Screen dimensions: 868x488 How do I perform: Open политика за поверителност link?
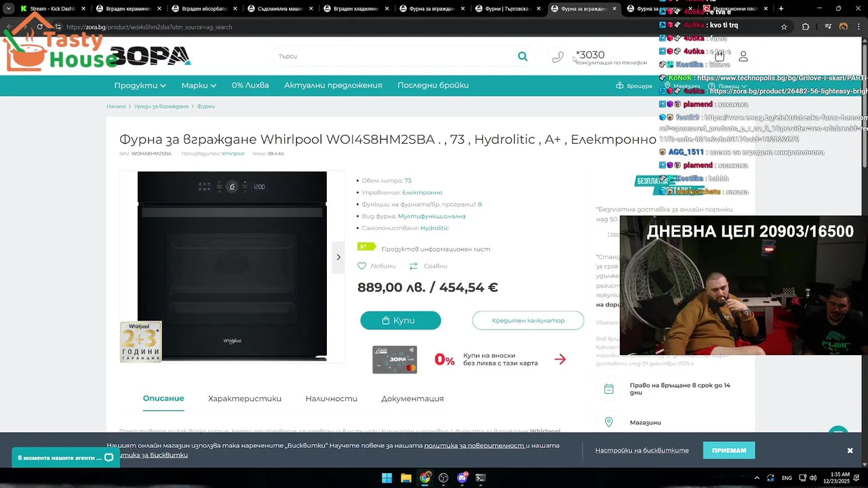tap(474, 445)
